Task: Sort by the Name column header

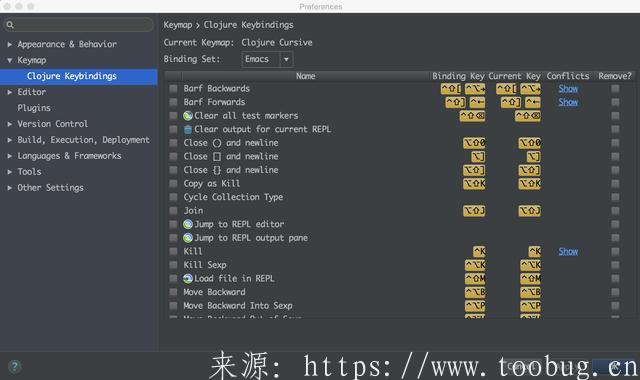Action: [x=306, y=76]
